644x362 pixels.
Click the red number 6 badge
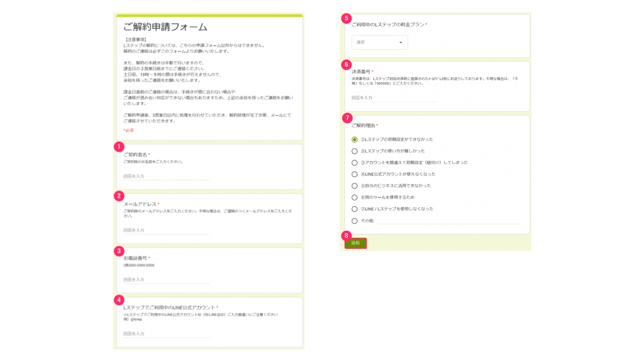point(346,65)
